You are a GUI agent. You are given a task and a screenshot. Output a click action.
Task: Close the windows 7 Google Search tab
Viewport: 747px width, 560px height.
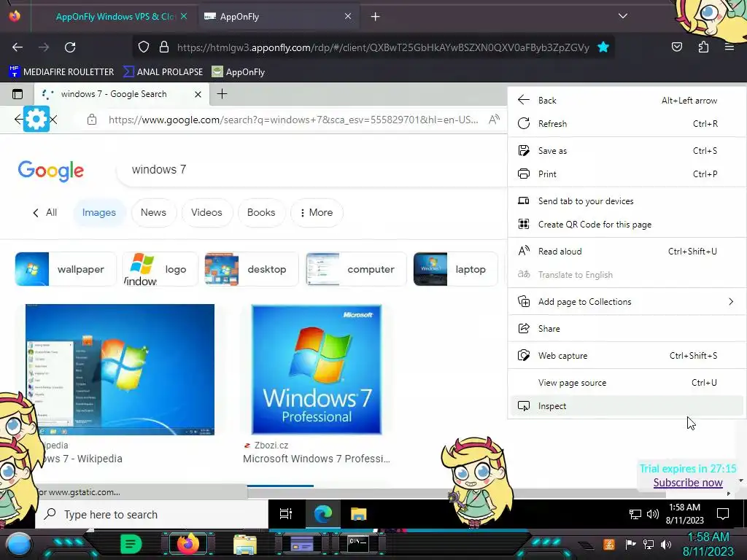[198, 94]
